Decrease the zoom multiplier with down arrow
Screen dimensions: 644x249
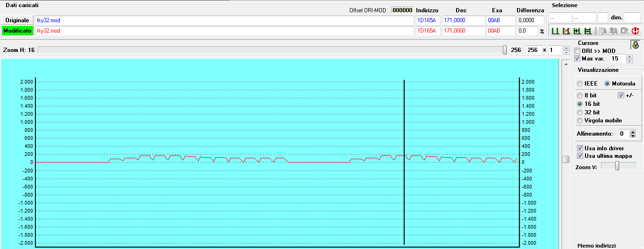[x=567, y=52]
